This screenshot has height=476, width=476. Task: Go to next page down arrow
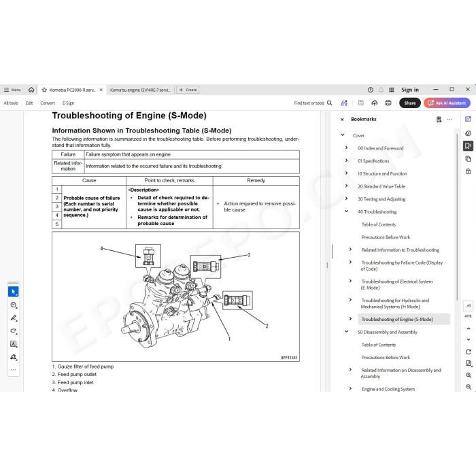pyautogui.click(x=468, y=339)
